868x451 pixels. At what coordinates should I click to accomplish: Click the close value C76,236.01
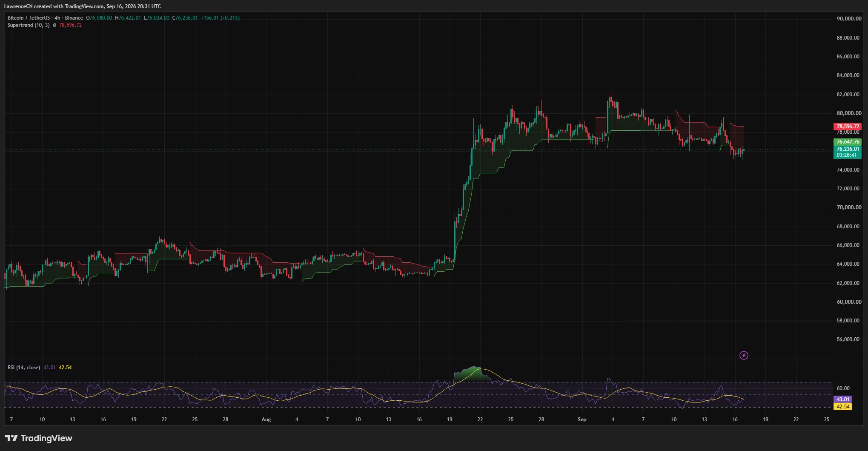pos(185,18)
